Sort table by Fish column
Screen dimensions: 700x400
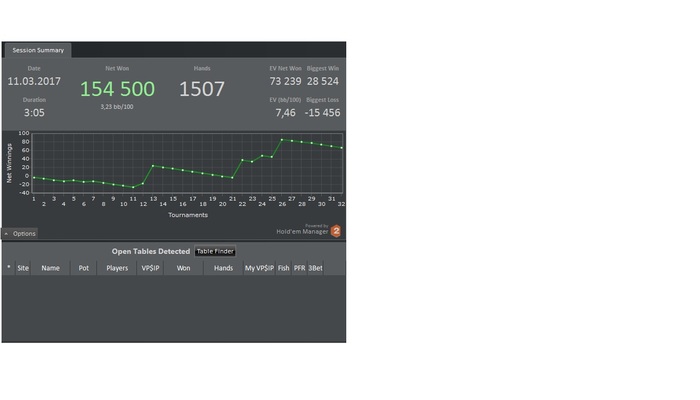click(x=283, y=268)
